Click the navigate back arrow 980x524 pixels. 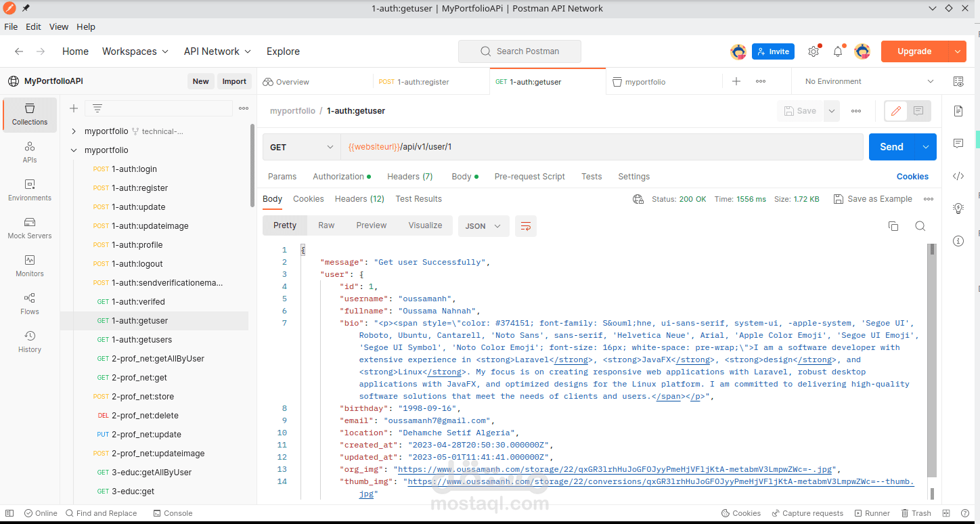coord(19,51)
